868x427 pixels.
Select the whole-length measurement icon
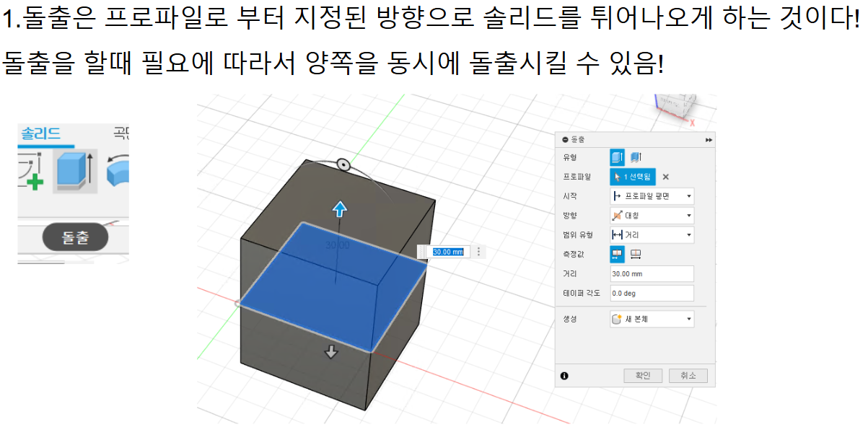coord(636,254)
